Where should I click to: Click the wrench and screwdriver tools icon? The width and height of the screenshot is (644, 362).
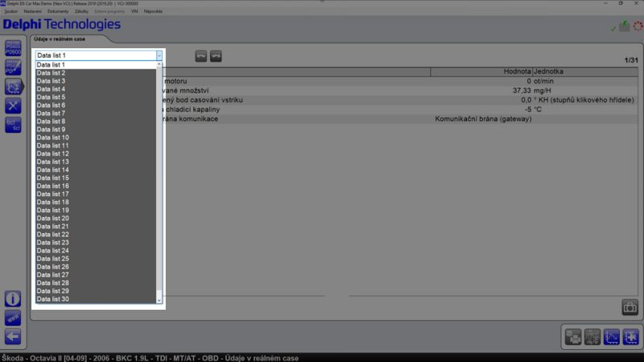pyautogui.click(x=13, y=105)
